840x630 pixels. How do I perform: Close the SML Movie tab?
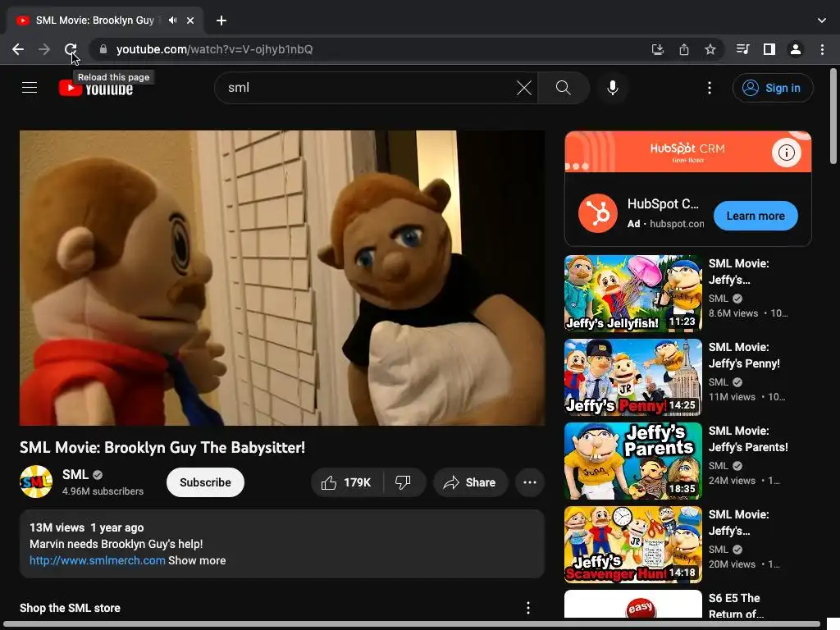click(x=190, y=21)
